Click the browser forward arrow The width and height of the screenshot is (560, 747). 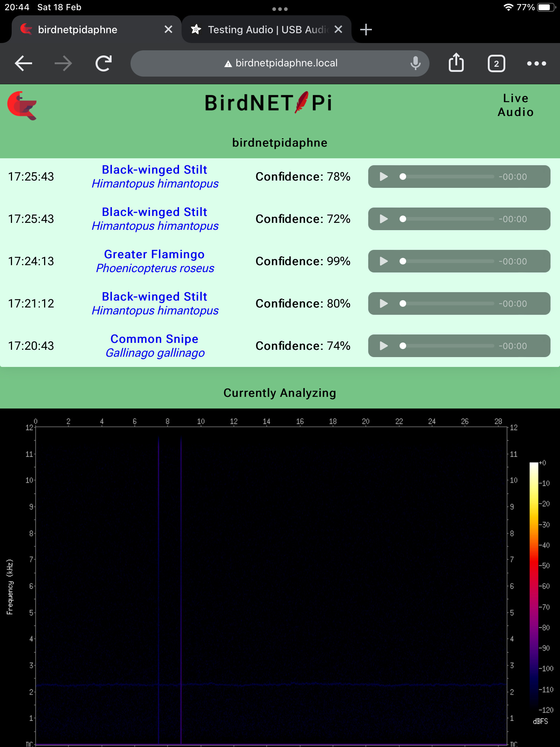coord(63,63)
